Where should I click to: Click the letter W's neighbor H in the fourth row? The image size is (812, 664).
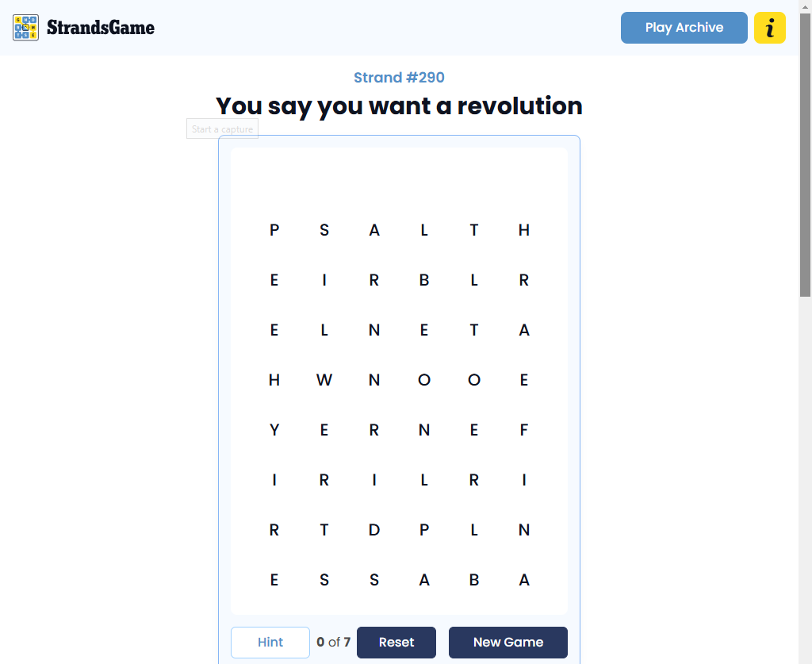coord(274,380)
